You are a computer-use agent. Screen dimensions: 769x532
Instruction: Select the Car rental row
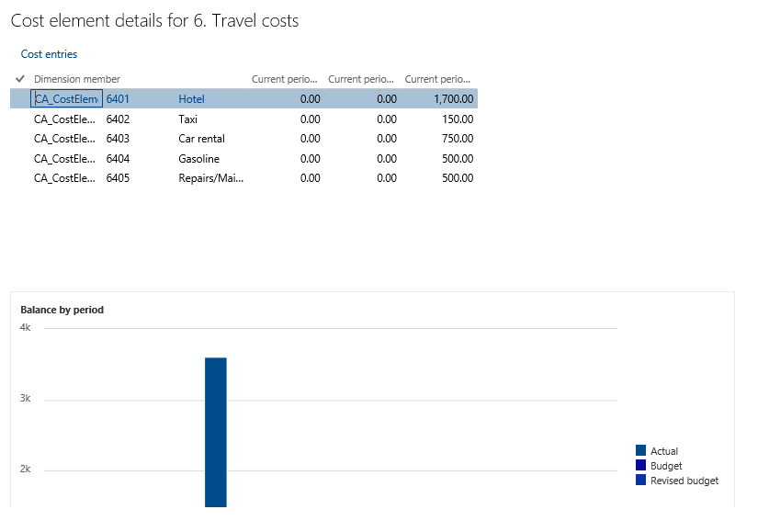[201, 139]
